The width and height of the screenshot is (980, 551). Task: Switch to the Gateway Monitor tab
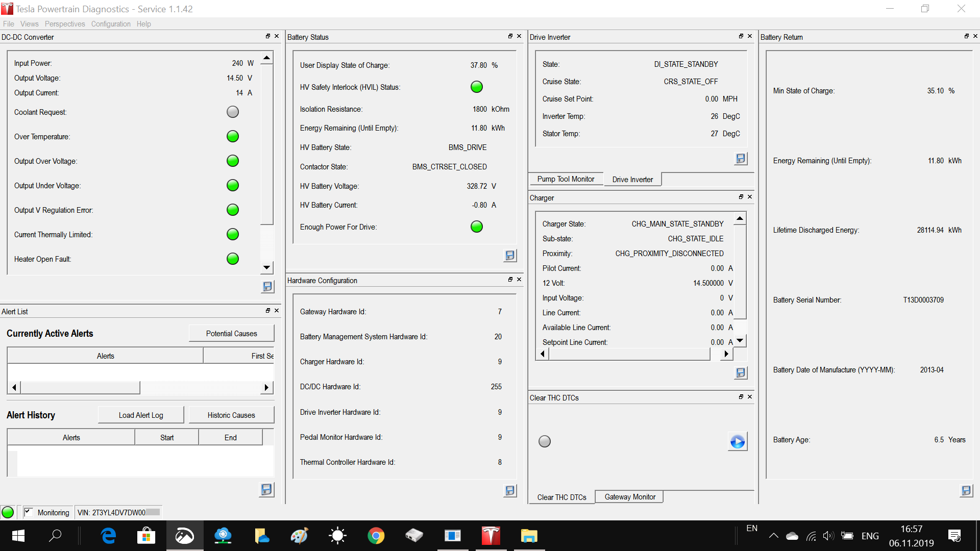click(629, 497)
